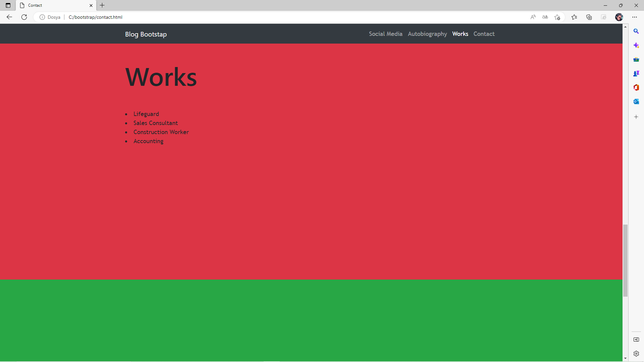
Task: Open the Social Media page link
Action: coord(385,34)
